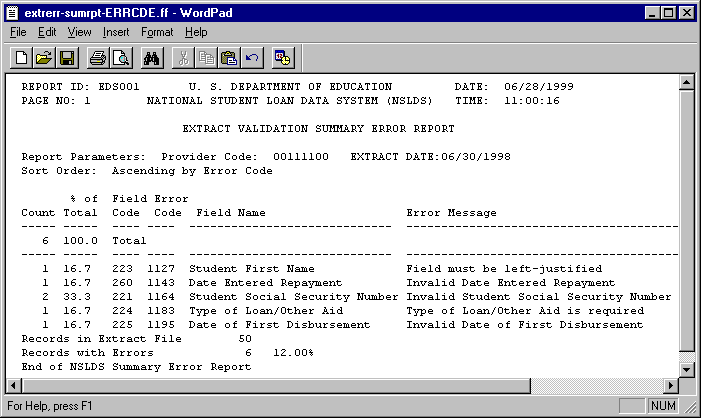Click the time '11:00:16'
The height and width of the screenshot is (418, 701).
(532, 101)
